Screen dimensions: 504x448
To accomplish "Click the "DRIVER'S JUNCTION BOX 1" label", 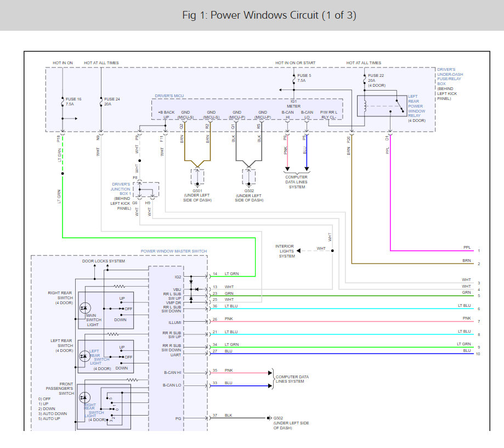I will pos(121,189).
